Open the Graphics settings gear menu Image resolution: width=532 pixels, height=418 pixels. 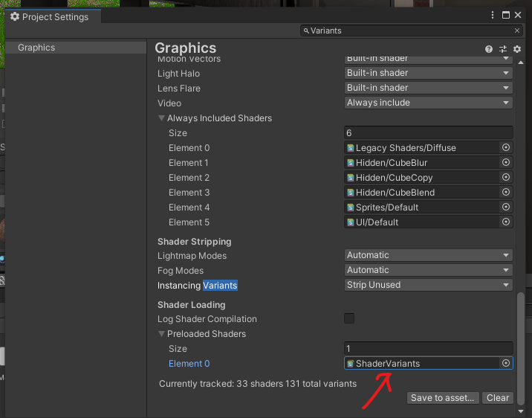pyautogui.click(x=517, y=49)
